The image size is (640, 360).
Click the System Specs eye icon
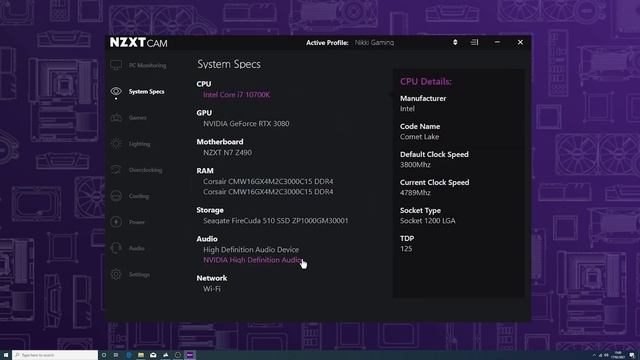[116, 91]
